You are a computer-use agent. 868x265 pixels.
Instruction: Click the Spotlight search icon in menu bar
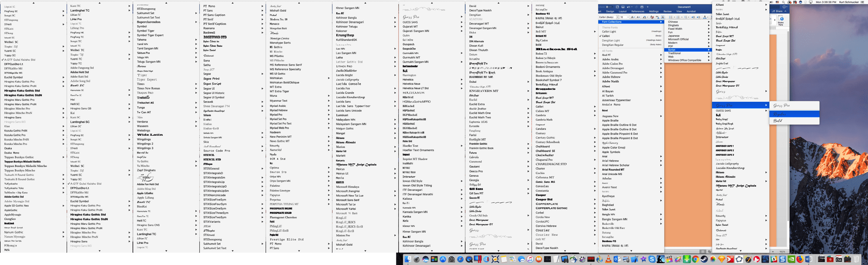tap(783, 2)
